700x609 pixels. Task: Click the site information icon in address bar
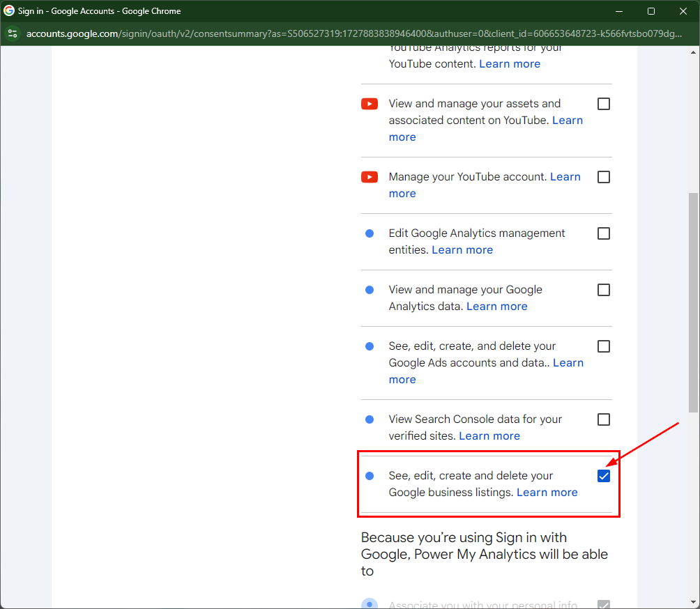(x=13, y=33)
